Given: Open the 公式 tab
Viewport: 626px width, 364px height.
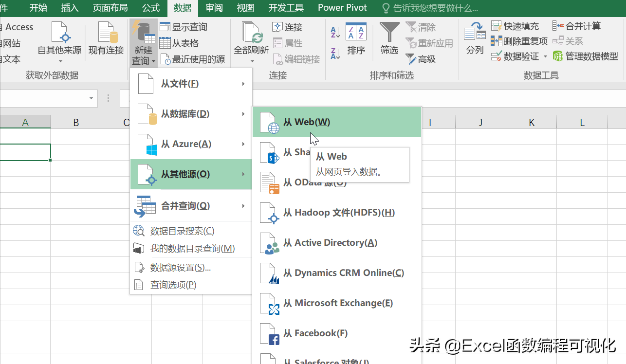Looking at the screenshot, I should pos(151,8).
